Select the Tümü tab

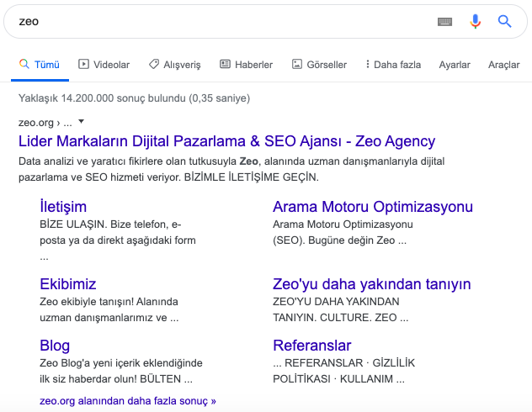coord(40,65)
